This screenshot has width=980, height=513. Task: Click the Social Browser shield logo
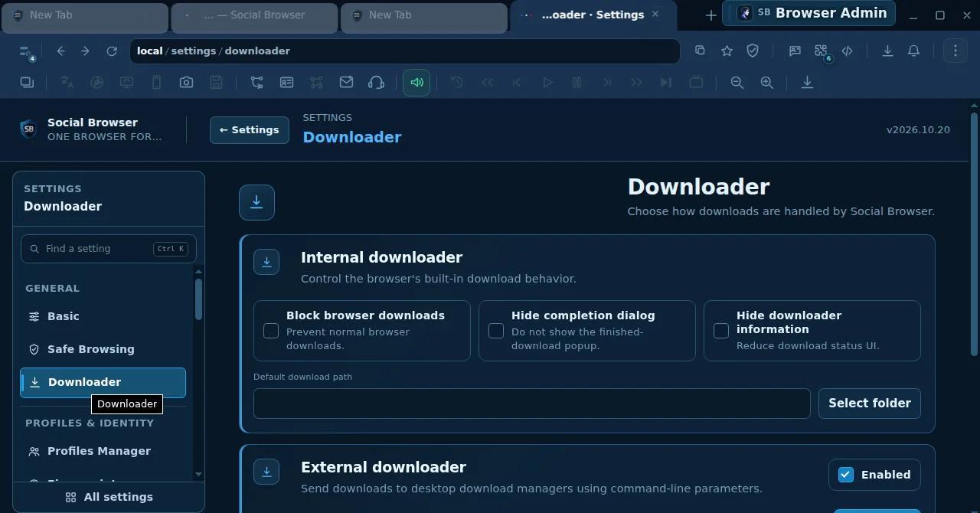pyautogui.click(x=29, y=129)
